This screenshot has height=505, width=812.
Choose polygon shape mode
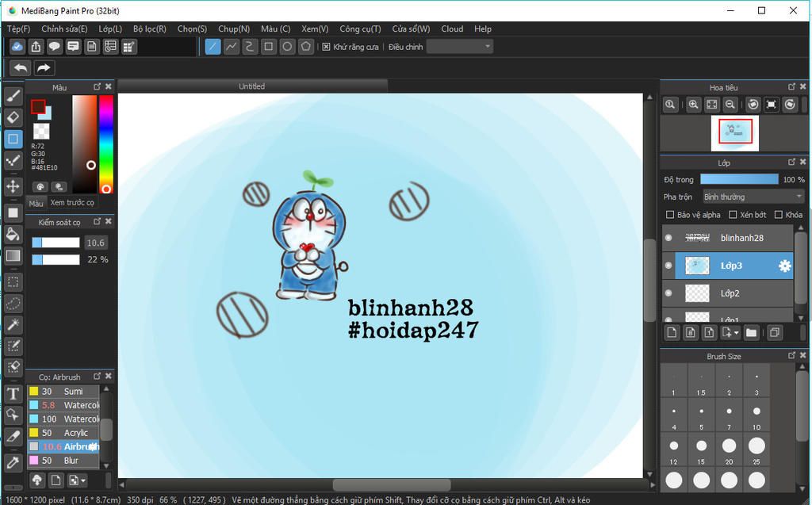coord(306,47)
